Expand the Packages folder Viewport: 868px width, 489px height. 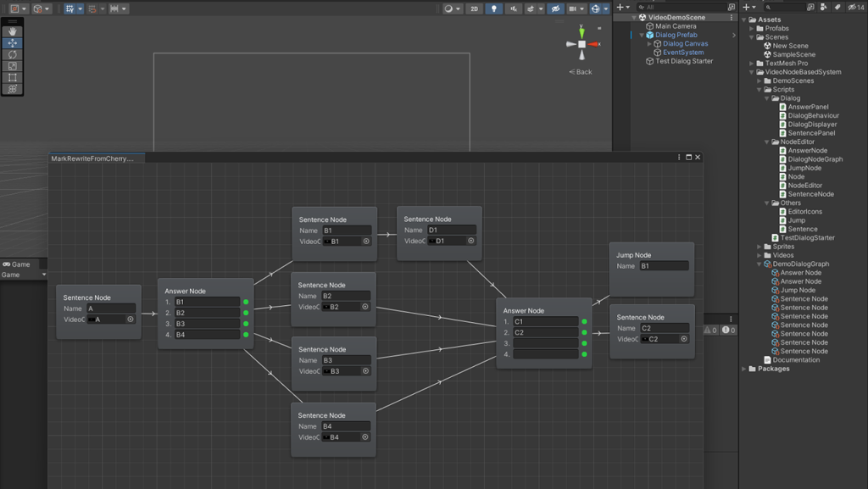point(744,370)
